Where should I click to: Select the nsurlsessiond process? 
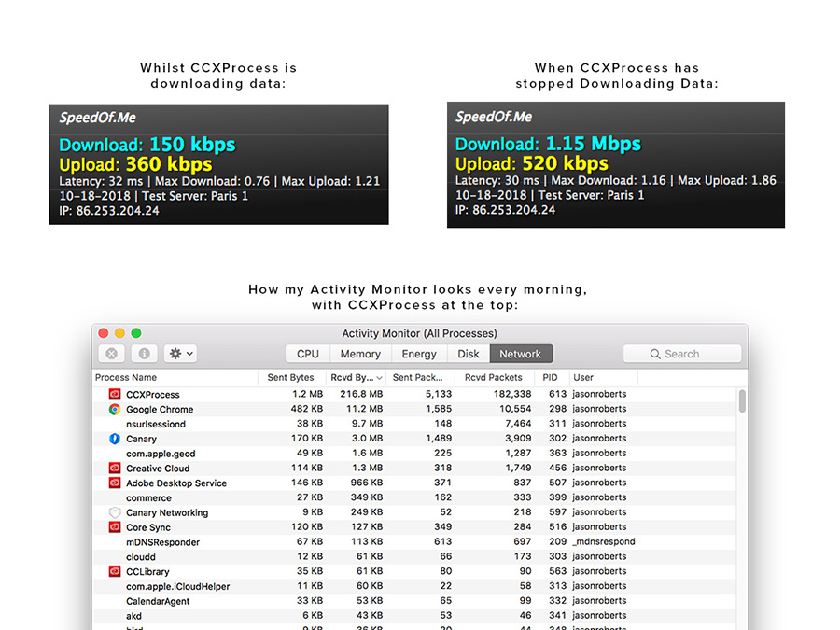(x=156, y=424)
